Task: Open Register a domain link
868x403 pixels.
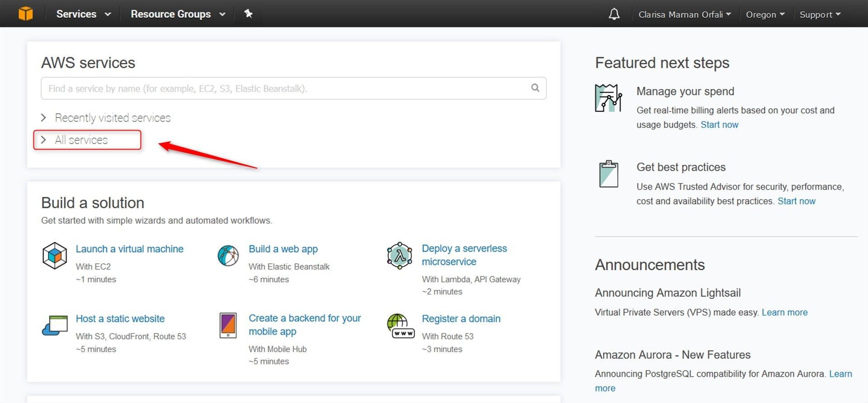Action: click(x=461, y=319)
